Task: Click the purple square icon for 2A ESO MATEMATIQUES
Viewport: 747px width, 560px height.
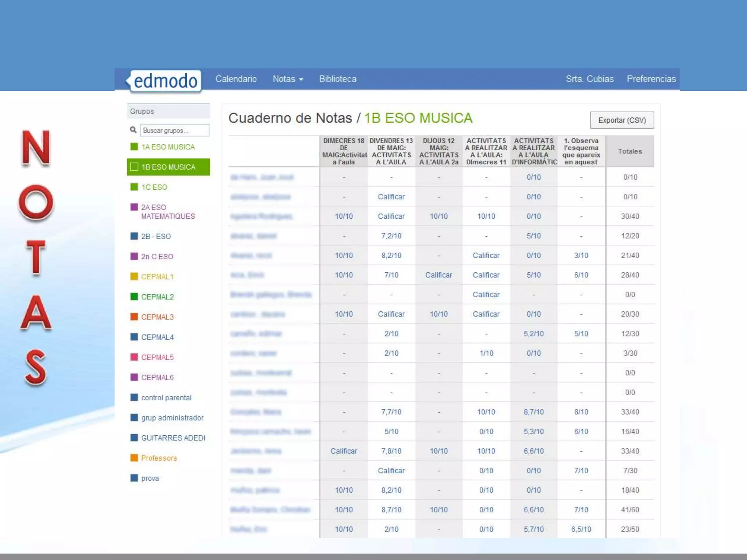Action: (134, 207)
